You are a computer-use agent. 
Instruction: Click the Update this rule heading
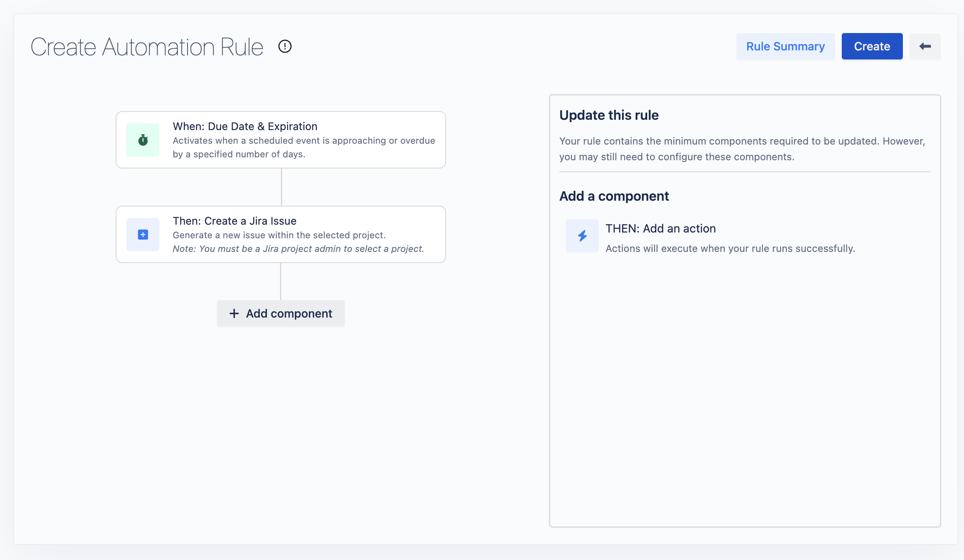609,115
